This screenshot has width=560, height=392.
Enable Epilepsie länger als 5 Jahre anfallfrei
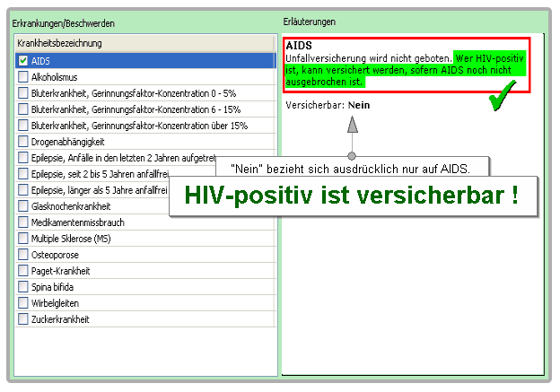tap(23, 190)
